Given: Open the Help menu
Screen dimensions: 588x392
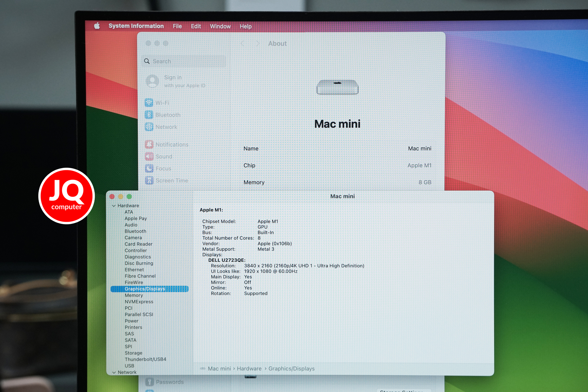Looking at the screenshot, I should tap(245, 26).
